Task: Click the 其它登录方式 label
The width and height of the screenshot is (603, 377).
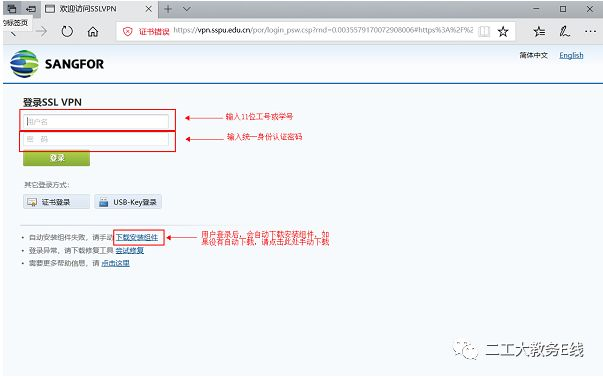Action: 47,185
